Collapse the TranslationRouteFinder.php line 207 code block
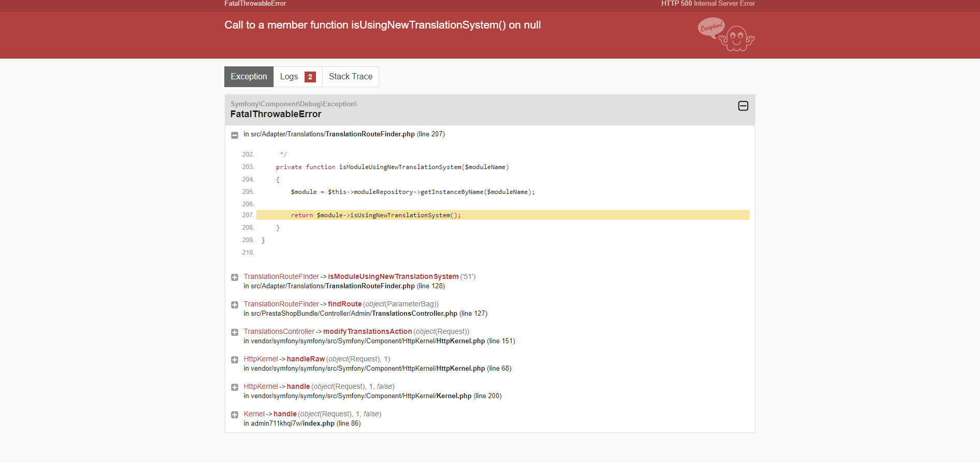The height and width of the screenshot is (463, 980). (235, 135)
